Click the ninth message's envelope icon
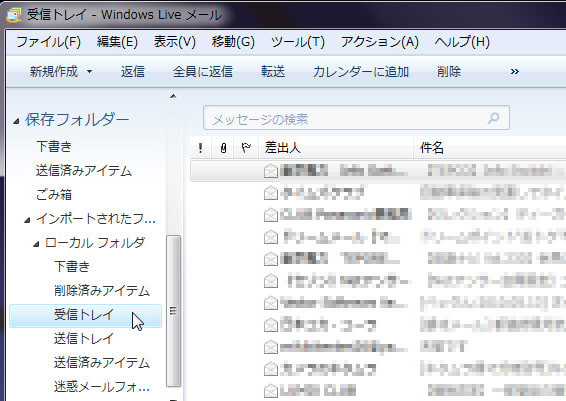Image resolution: width=566 pixels, height=401 pixels. 271,347
